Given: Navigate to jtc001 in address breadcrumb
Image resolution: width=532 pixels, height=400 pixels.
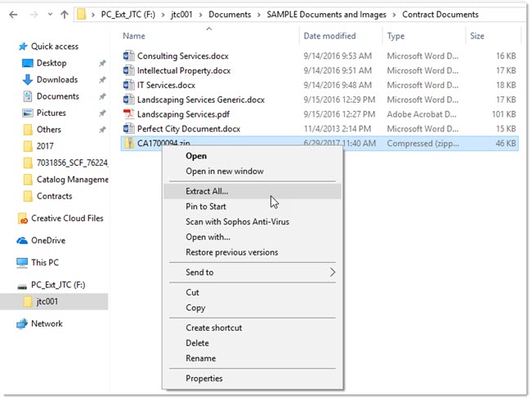Looking at the screenshot, I should click(181, 15).
